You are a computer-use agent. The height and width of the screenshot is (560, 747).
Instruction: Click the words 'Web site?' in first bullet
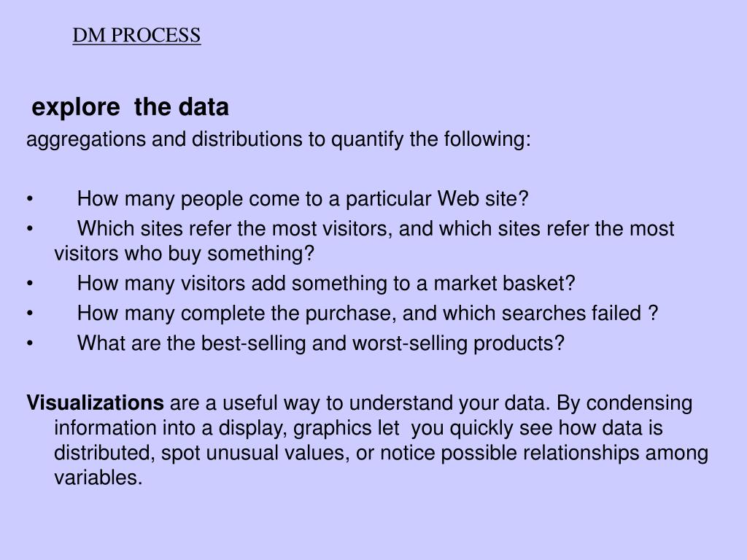pyautogui.click(x=483, y=198)
